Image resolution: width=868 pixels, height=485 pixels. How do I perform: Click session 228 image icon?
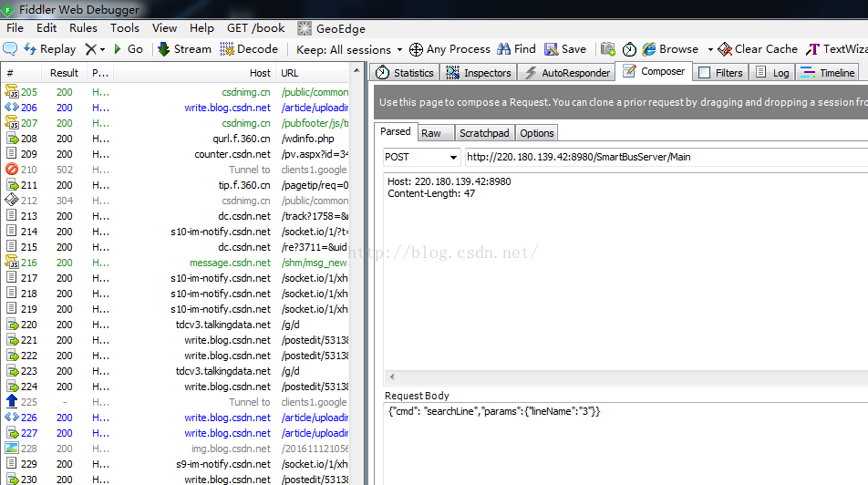click(x=12, y=448)
